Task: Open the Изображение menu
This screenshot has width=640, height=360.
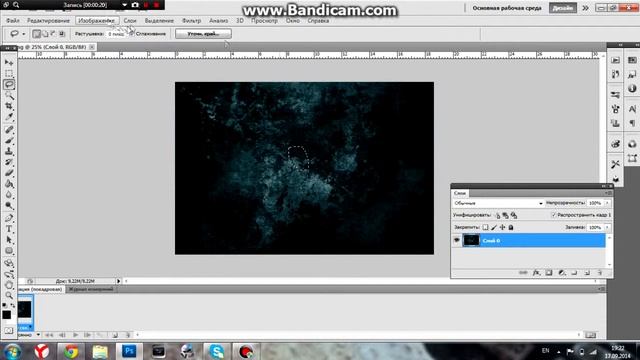Action: tap(97, 20)
